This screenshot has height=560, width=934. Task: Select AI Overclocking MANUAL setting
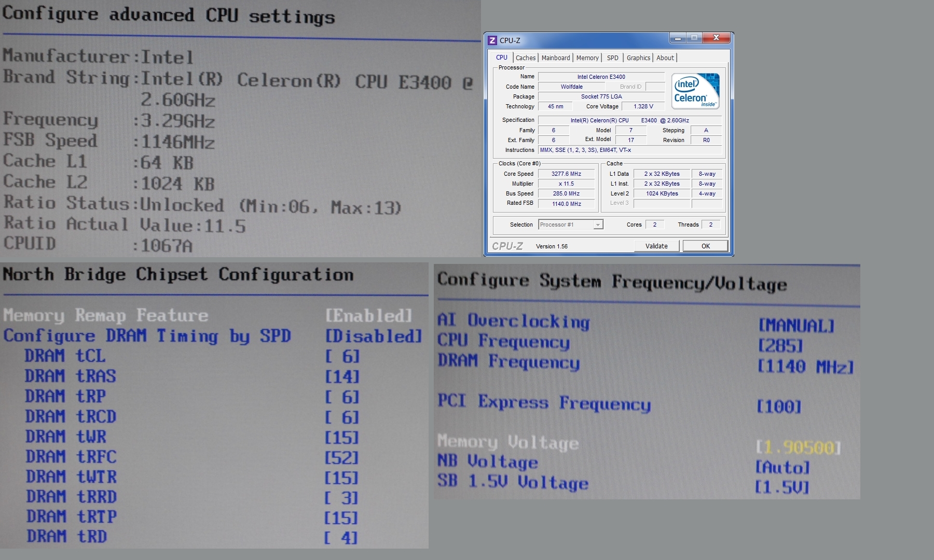tap(796, 326)
